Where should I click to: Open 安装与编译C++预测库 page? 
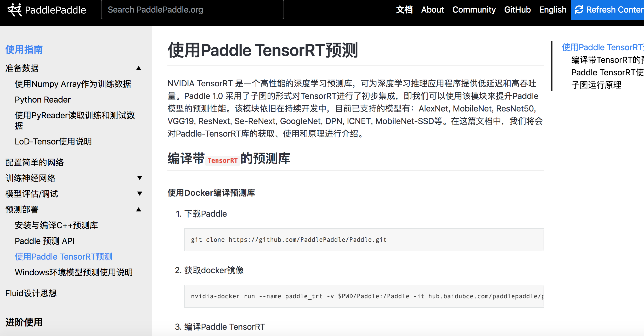[56, 225]
